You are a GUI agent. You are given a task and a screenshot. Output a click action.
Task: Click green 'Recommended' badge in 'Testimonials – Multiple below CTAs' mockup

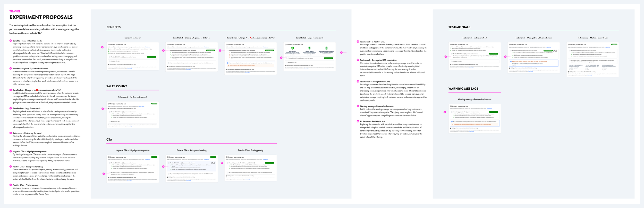(x=614, y=45)
